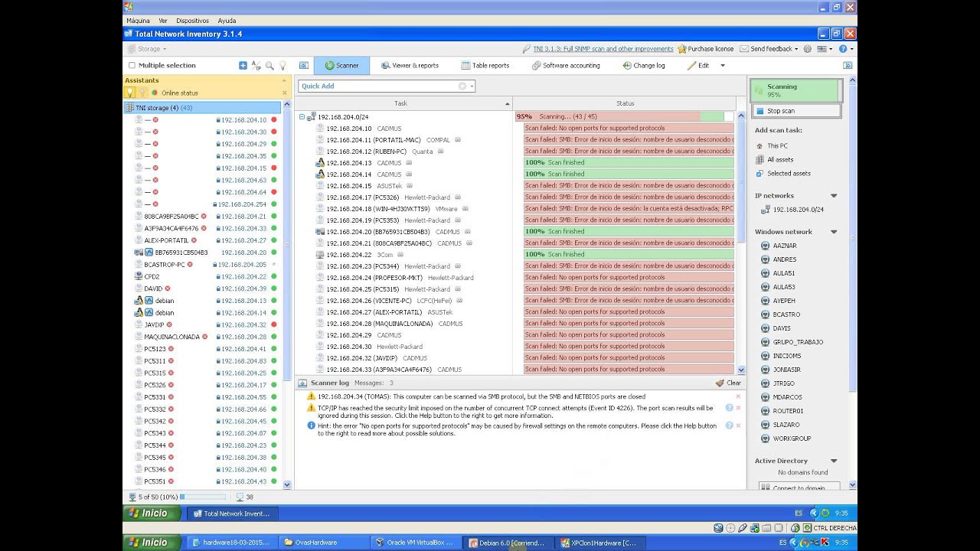Screen dimensions: 980x551
Task: Clear the scanner log
Action: pos(728,383)
